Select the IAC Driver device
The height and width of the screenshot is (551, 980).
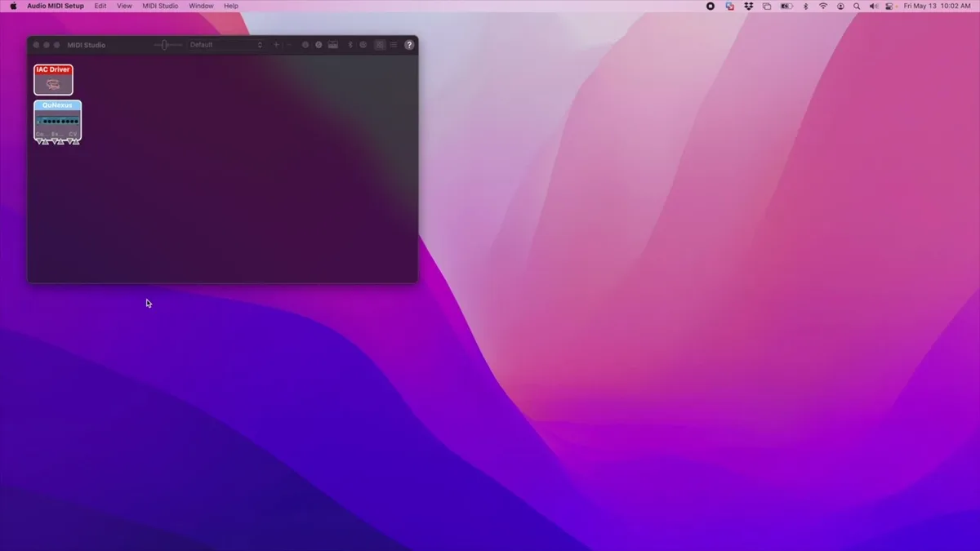(x=53, y=80)
